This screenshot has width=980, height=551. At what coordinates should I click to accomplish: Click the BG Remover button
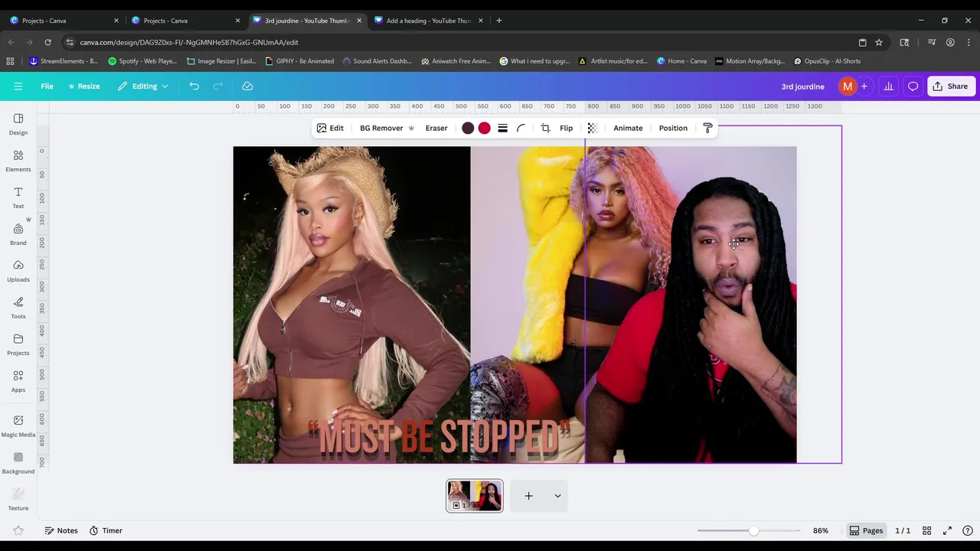tap(387, 128)
